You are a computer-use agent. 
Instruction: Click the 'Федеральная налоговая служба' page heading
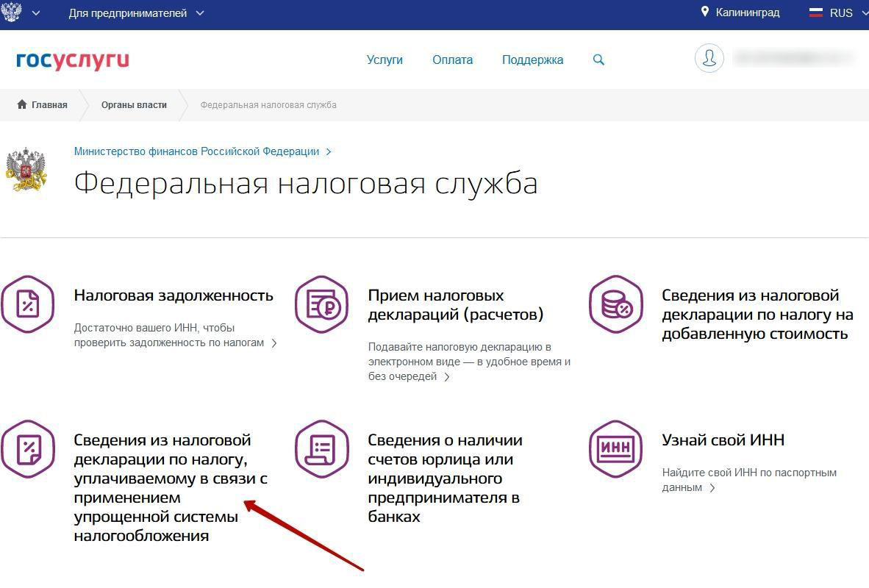(306, 184)
